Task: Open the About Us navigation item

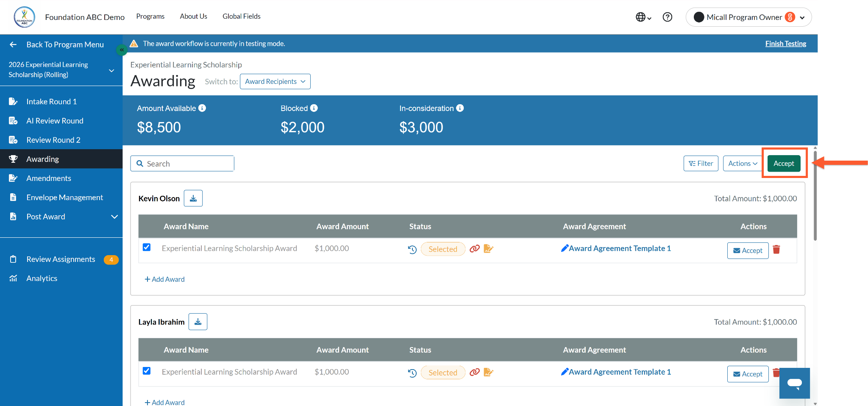Action: point(194,16)
